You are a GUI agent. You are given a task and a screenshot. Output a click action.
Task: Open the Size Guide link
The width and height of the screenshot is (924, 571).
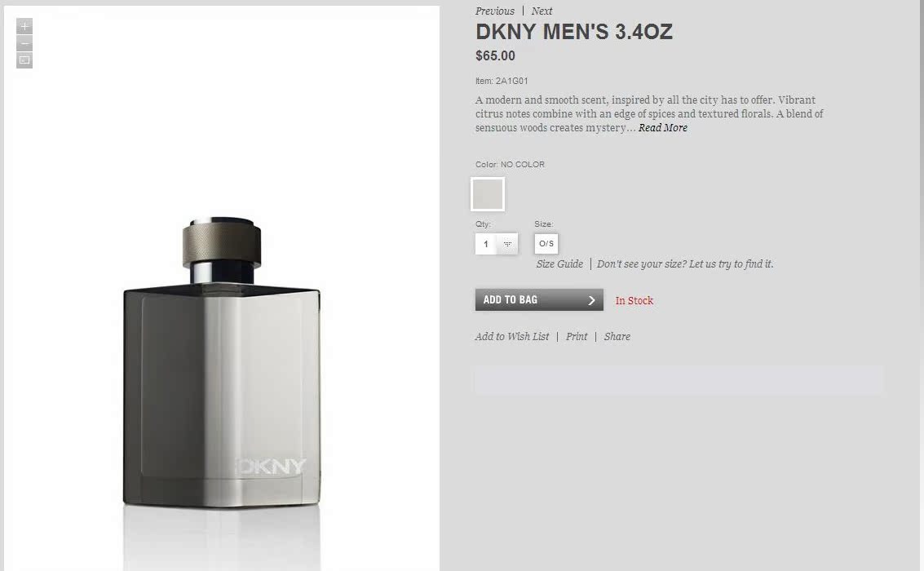pos(559,264)
